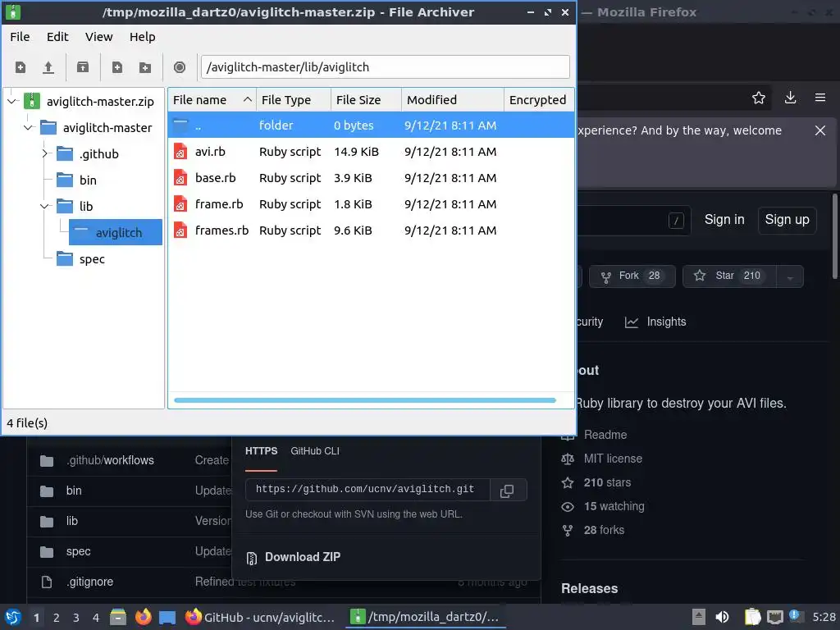Click the blue progress bar in File Archiver

(365, 400)
